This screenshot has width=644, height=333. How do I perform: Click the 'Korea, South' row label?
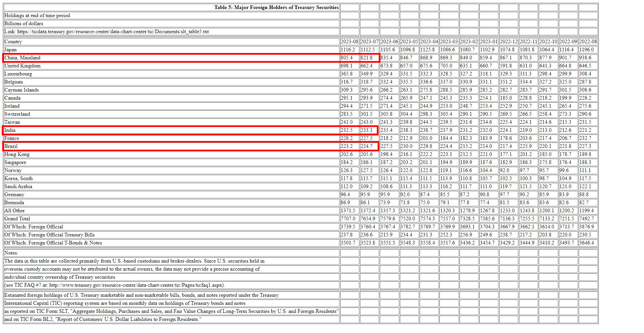[171, 178]
